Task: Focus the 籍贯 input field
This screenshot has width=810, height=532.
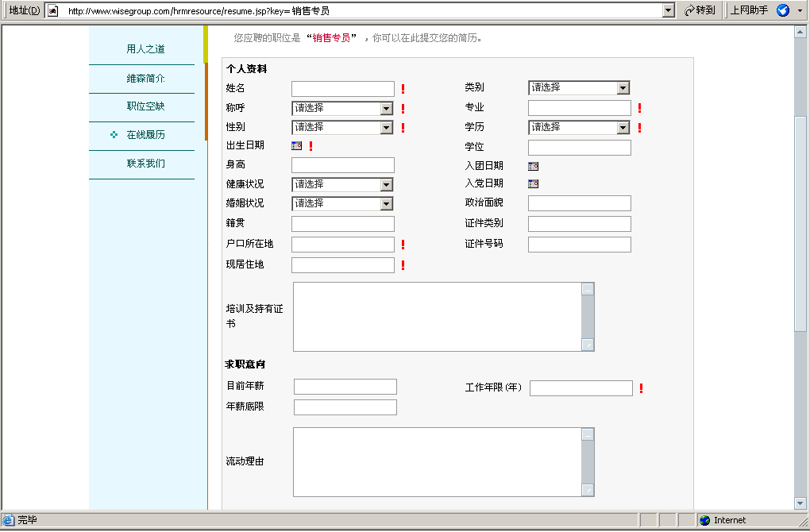Action: pyautogui.click(x=343, y=224)
